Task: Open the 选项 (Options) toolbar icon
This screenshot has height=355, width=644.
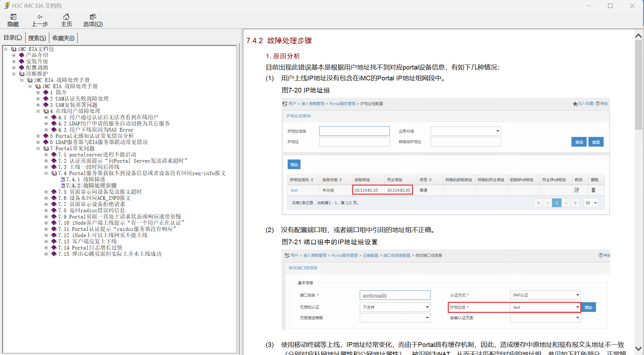Action: pos(93,17)
